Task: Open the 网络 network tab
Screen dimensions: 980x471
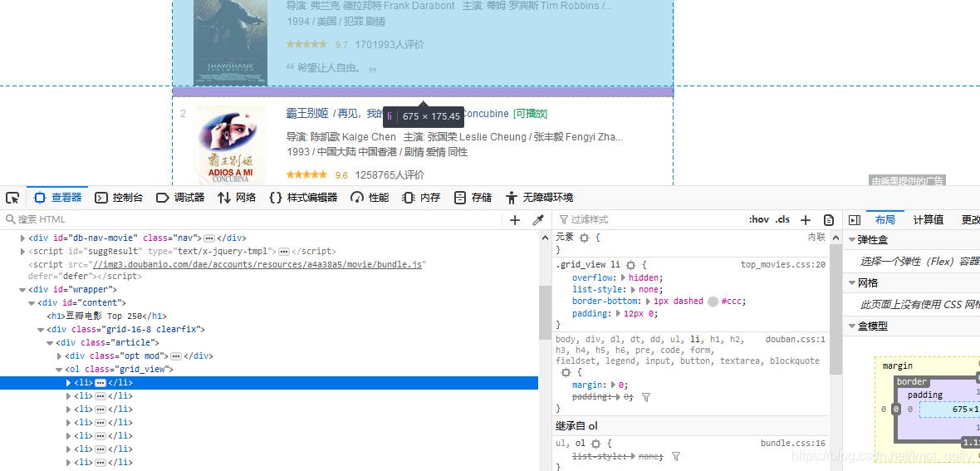Action: click(237, 198)
